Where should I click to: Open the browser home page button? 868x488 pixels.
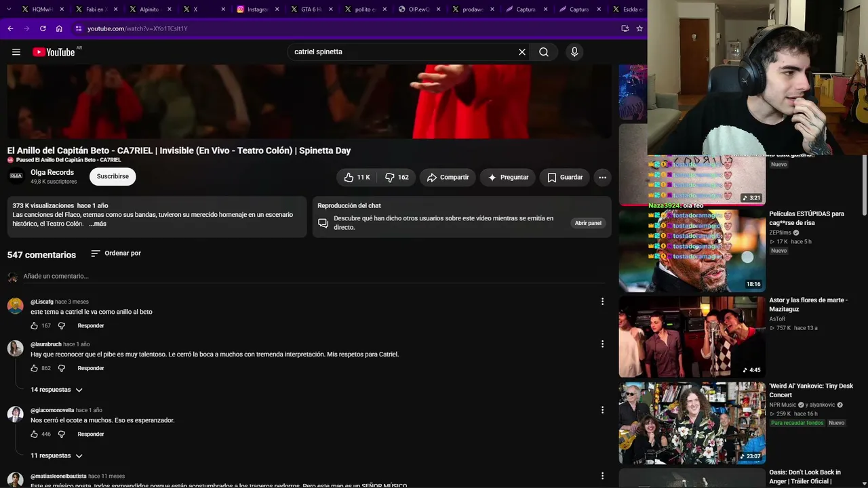(x=59, y=28)
